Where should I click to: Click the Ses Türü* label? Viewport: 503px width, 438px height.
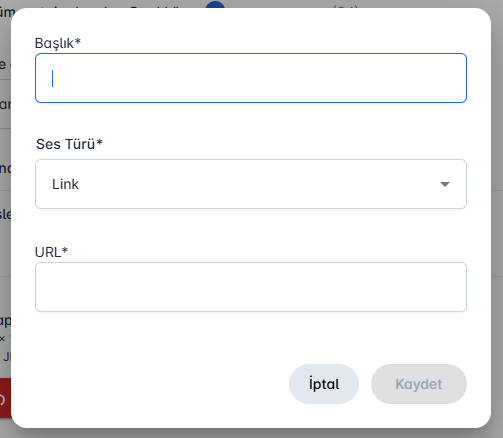[x=69, y=144]
